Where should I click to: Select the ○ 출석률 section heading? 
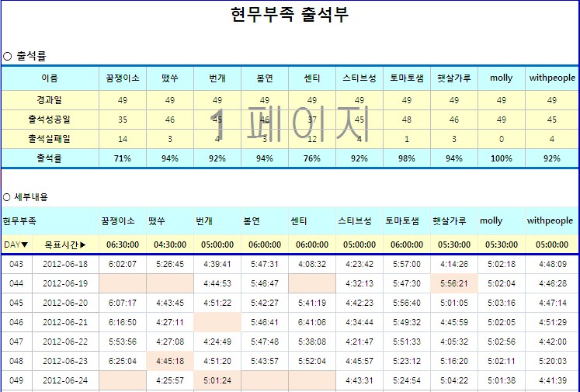point(24,56)
